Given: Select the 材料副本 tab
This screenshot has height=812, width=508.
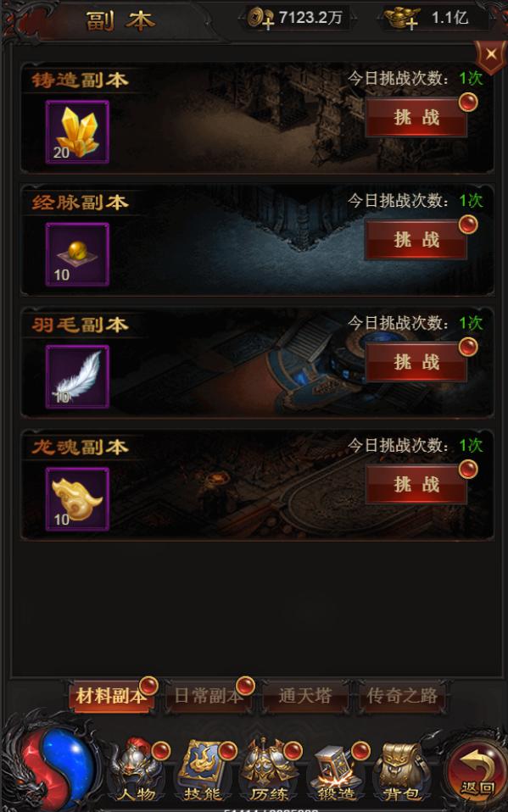Looking at the screenshot, I should (111, 696).
